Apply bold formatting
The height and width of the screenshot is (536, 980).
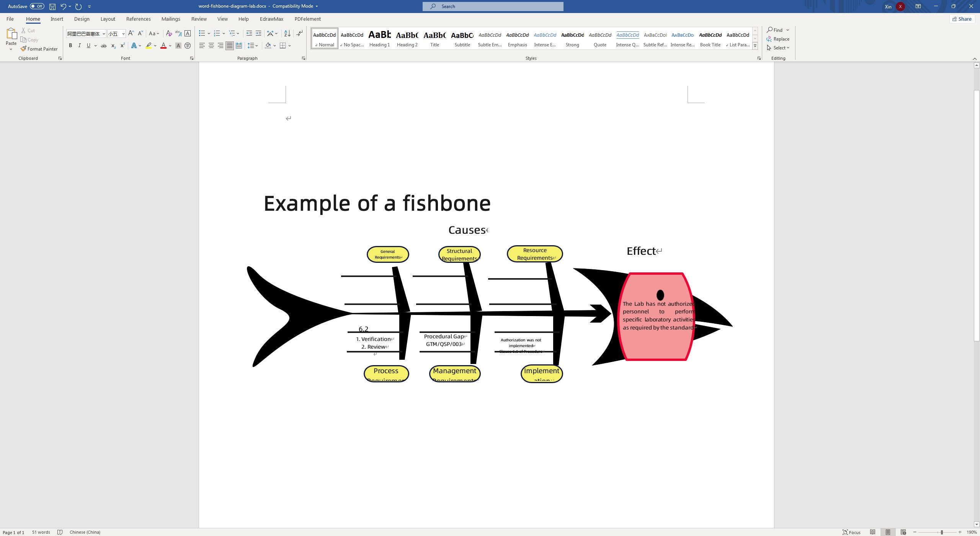(x=70, y=46)
